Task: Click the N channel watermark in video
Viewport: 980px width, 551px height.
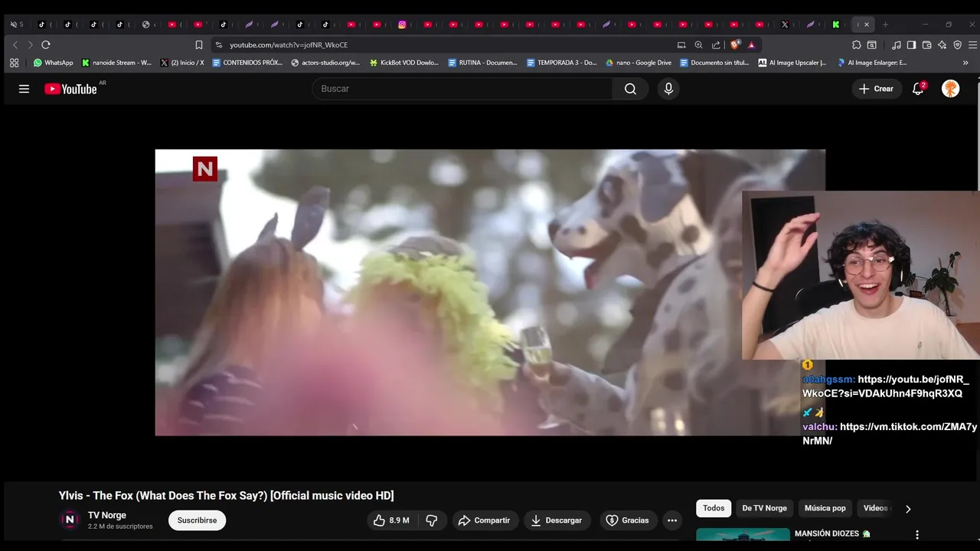Action: [x=204, y=169]
